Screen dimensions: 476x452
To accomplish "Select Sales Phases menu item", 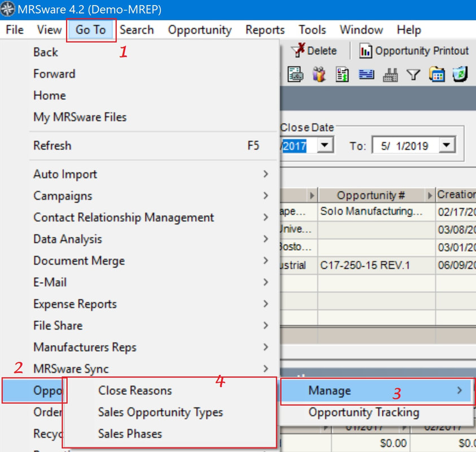I will point(169,434).
